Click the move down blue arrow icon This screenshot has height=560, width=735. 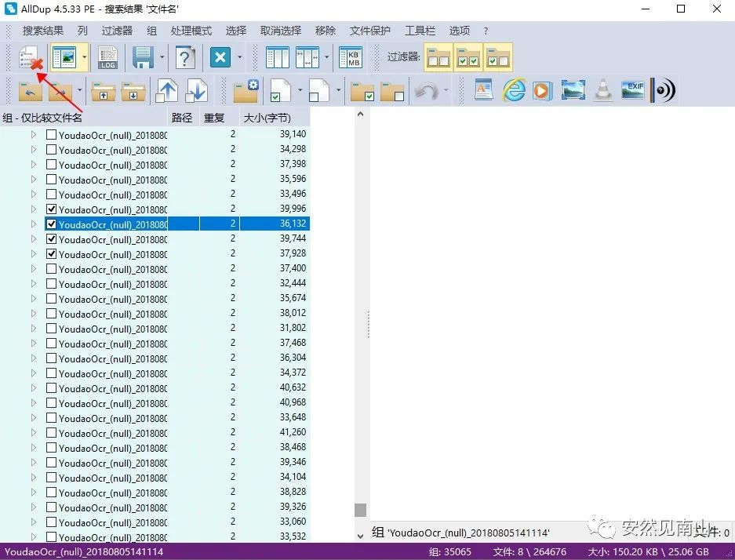(x=196, y=90)
